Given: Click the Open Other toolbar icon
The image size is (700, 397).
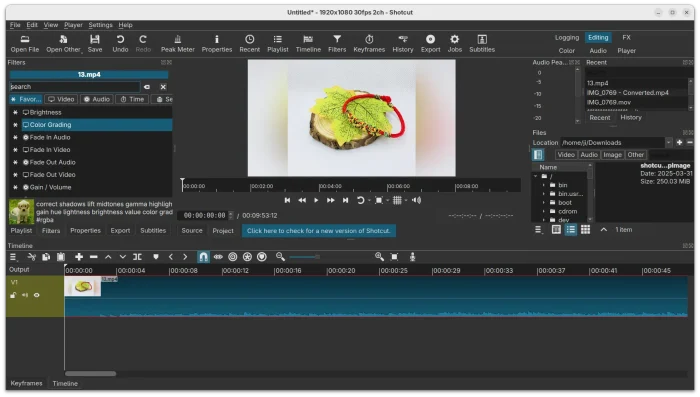Looking at the screenshot, I should [x=63, y=44].
